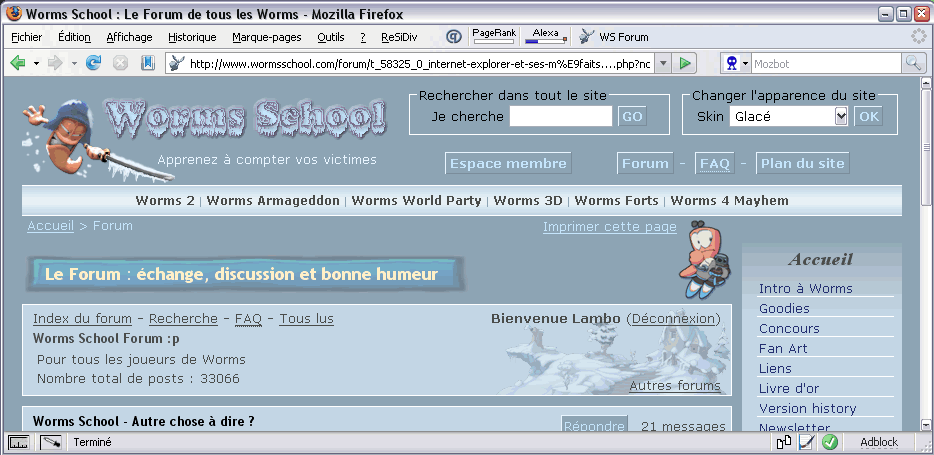Open the Back button history dropdown arrow

[37, 63]
